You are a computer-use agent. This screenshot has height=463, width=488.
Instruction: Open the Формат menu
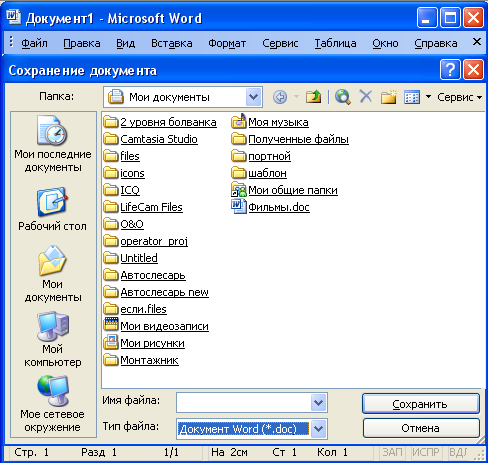point(227,43)
